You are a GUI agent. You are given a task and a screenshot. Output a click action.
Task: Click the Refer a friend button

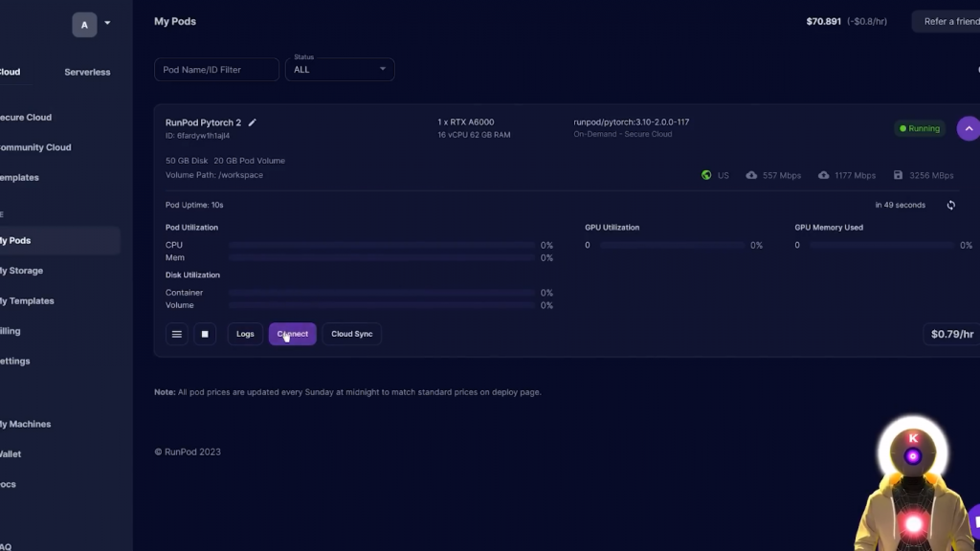947,21
